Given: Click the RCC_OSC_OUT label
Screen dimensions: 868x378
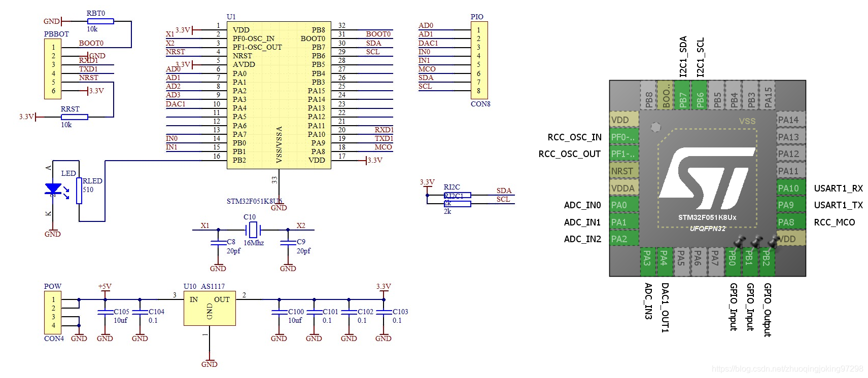Looking at the screenshot, I should coord(570,154).
